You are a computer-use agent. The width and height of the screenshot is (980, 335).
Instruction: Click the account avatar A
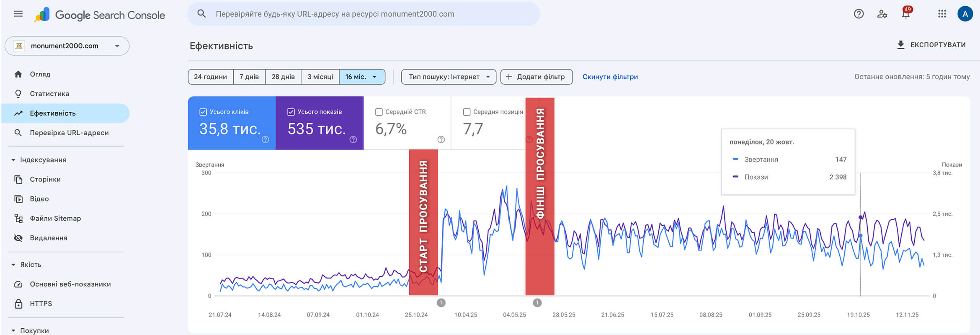tap(965, 14)
